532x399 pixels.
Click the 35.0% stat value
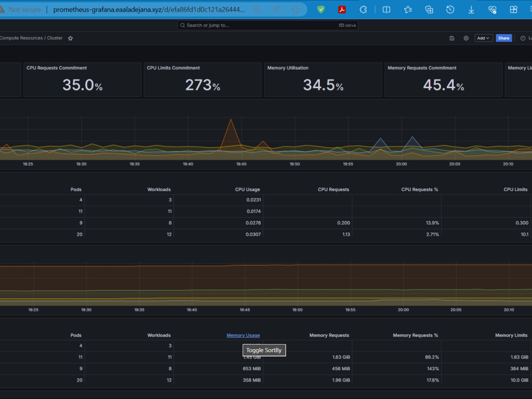point(82,85)
